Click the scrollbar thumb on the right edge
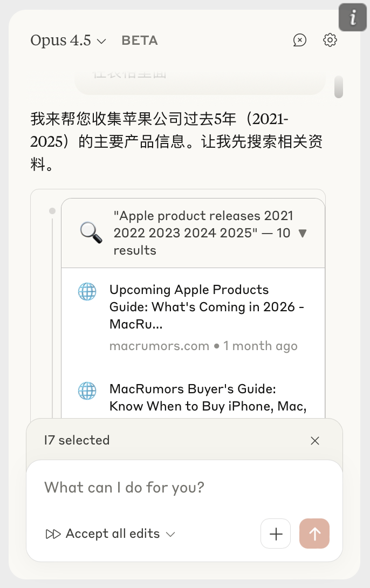 pos(339,86)
